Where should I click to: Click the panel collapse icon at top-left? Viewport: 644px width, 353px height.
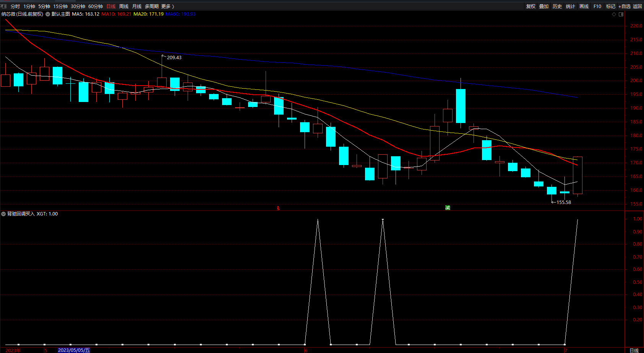(x=4, y=6)
